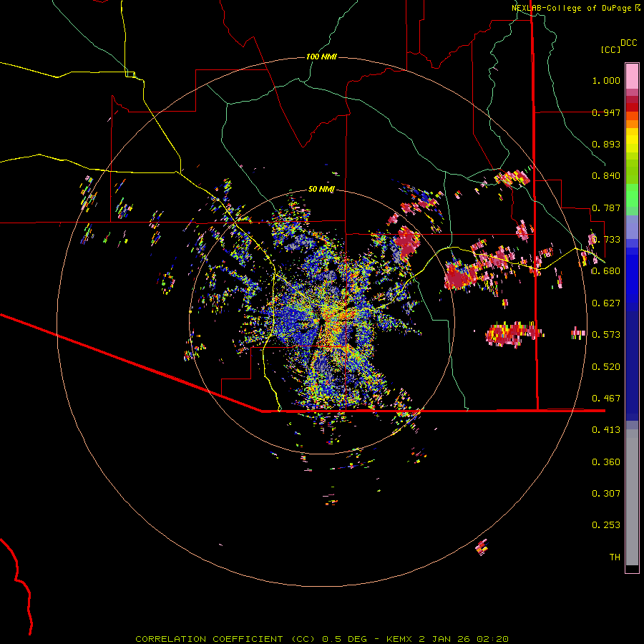Screen dimensions: 644x644
Task: Click the CORRELATION COEFFICIENT caption at bottom
Action: click(322, 639)
